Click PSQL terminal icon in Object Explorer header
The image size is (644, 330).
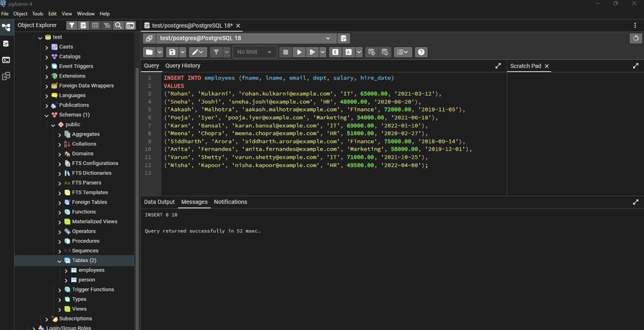(x=130, y=26)
